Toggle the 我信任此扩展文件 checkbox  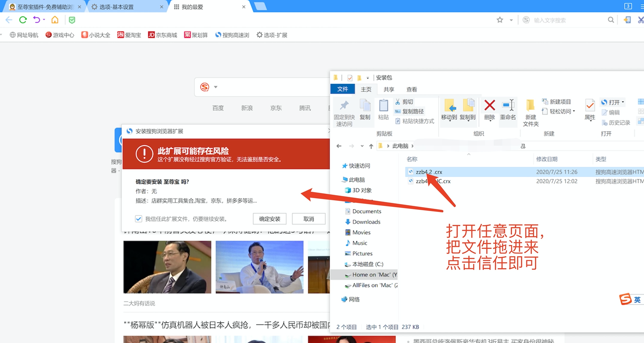(138, 219)
